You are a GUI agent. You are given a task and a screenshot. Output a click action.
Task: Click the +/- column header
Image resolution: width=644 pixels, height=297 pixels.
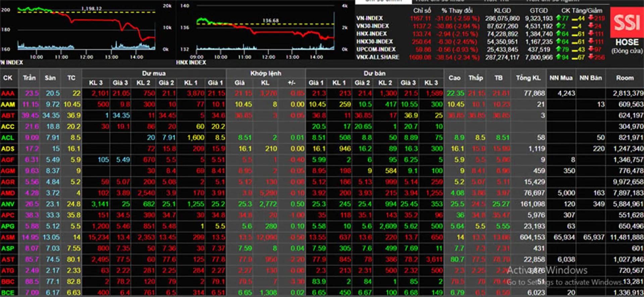pos(291,83)
